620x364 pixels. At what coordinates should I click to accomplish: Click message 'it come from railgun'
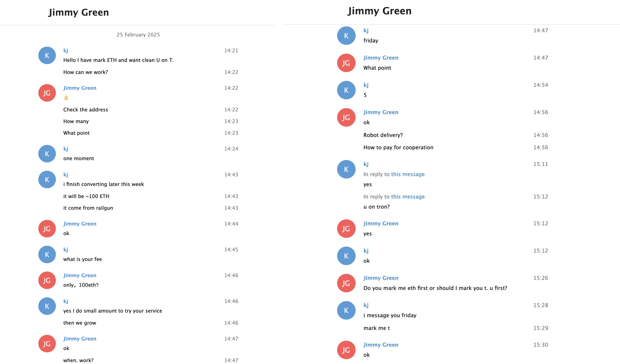click(88, 208)
